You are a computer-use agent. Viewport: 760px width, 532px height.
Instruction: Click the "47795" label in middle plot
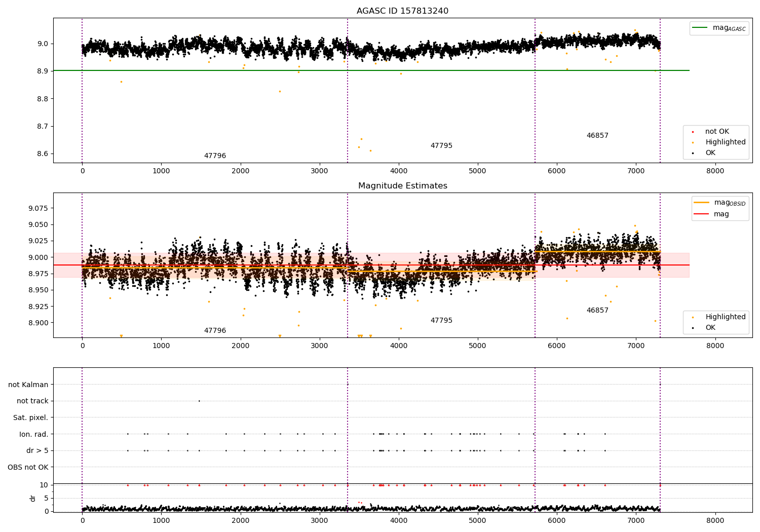[441, 321]
